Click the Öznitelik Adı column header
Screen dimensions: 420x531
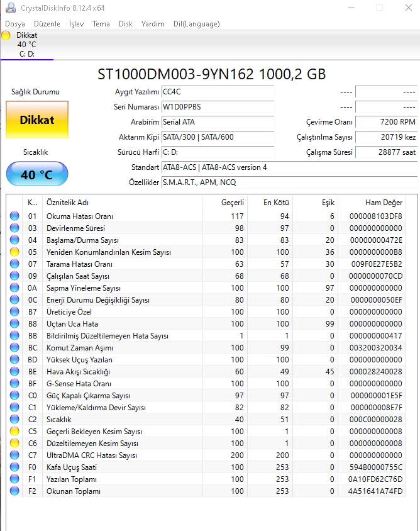point(67,203)
